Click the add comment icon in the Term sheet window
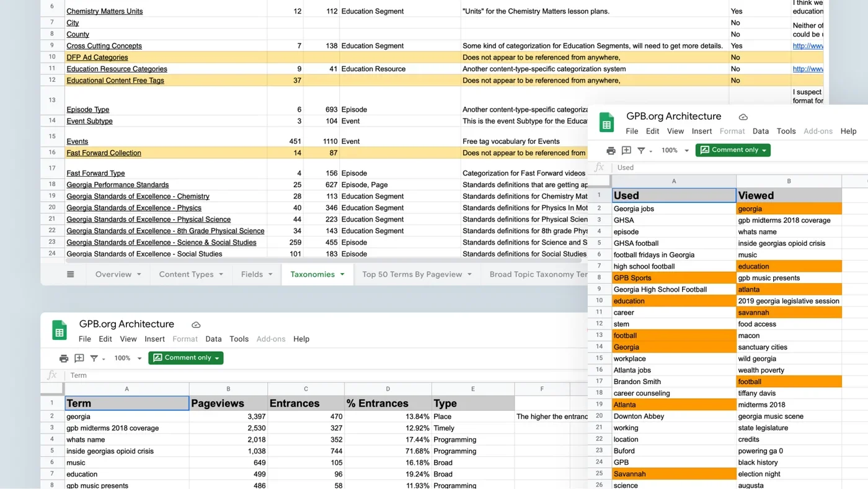 point(79,358)
